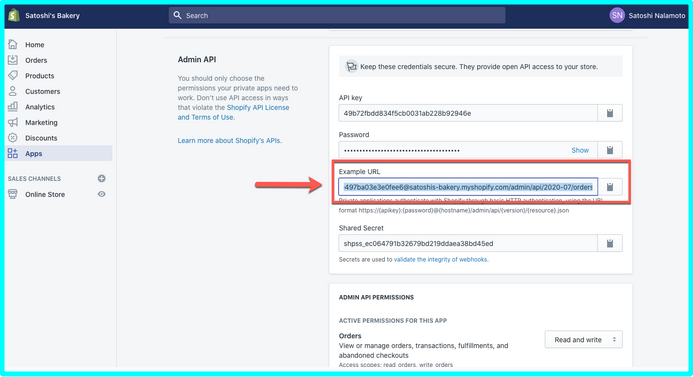Click the SALES CHANNELS heading

pyautogui.click(x=34, y=179)
